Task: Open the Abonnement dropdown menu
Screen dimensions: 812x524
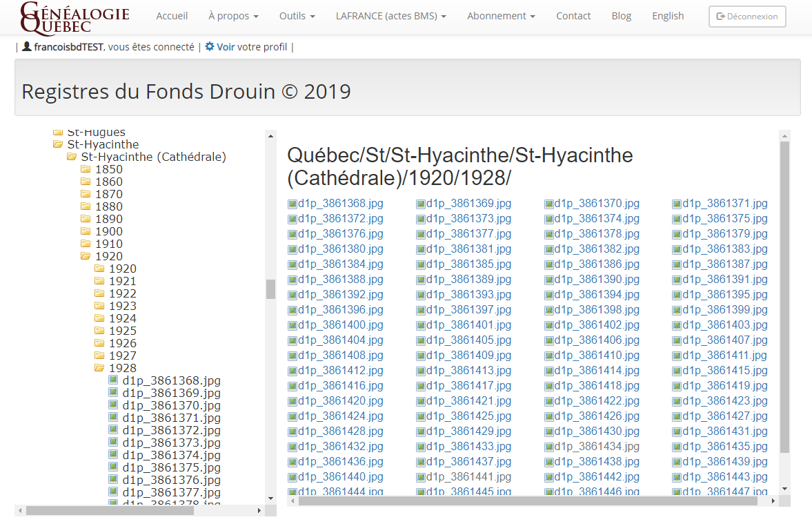Action: (x=502, y=16)
